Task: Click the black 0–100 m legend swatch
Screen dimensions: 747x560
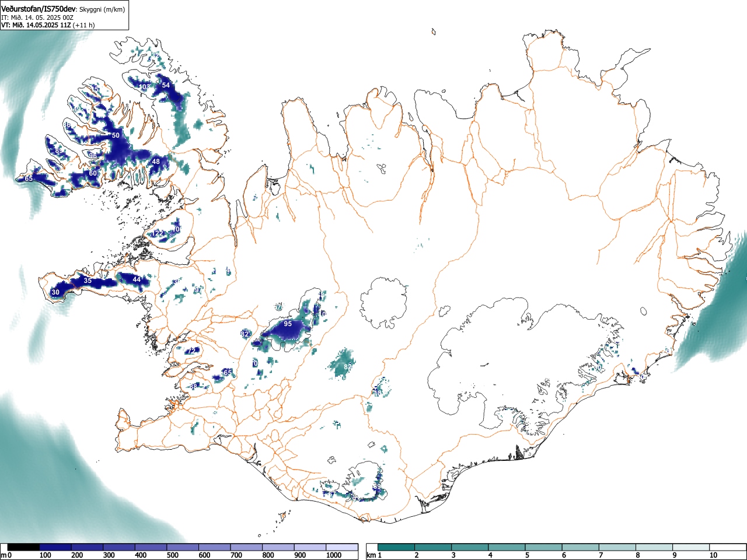Action: tap(23, 547)
